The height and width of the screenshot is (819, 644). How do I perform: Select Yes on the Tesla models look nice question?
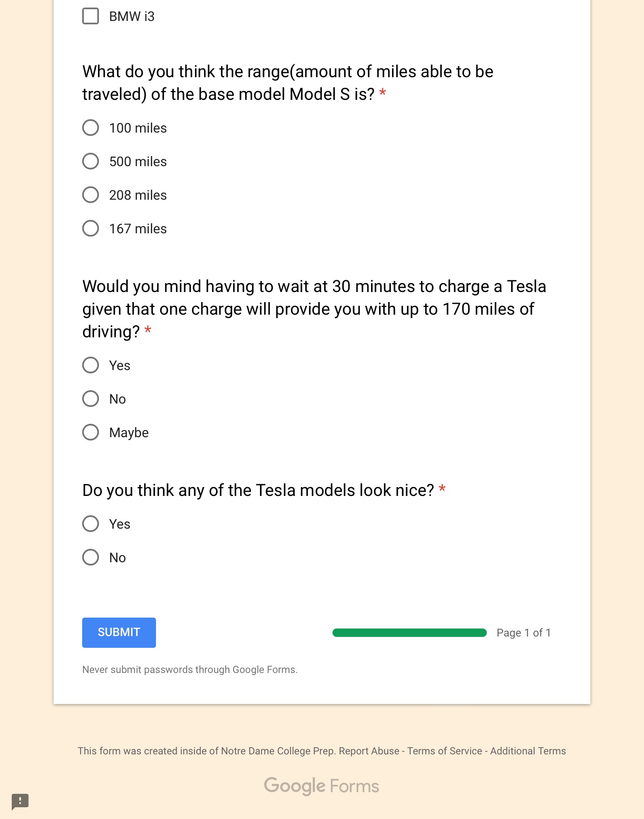click(90, 524)
